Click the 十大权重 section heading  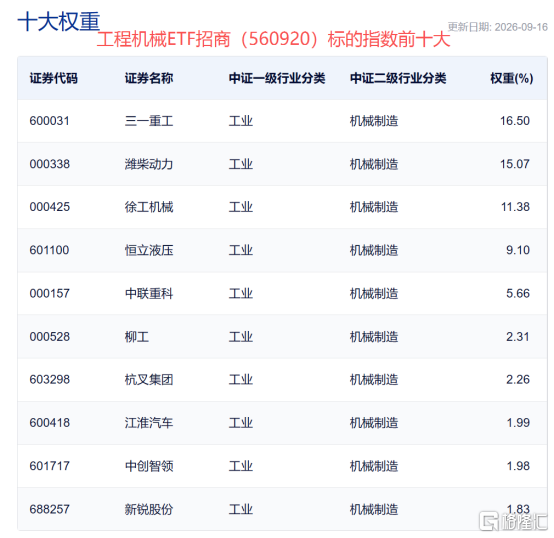(x=59, y=22)
